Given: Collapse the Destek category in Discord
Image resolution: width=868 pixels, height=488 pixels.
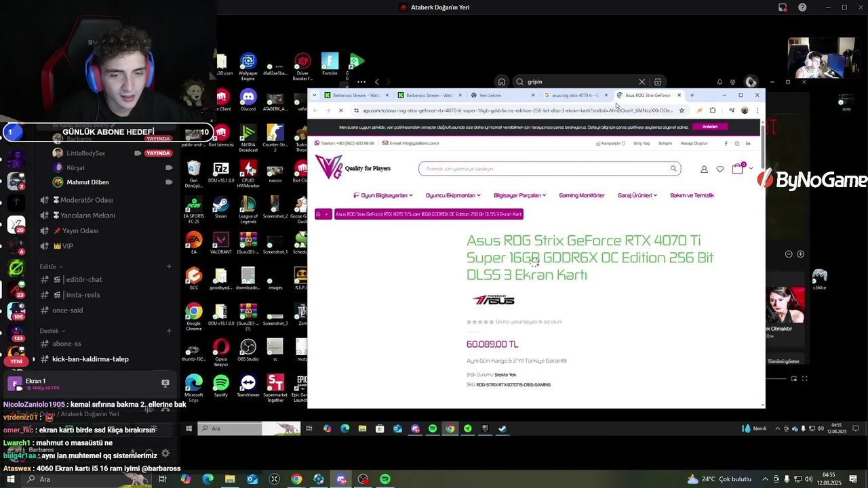Looking at the screenshot, I should coord(52,331).
